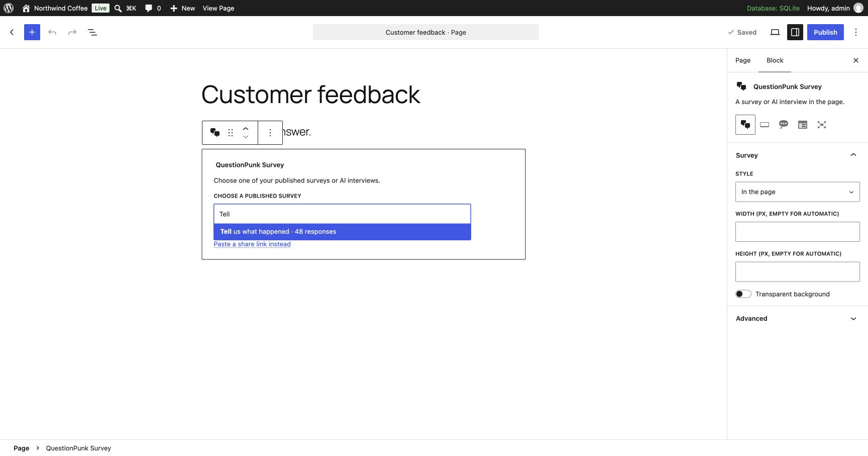This screenshot has height=456, width=868.
Task: Click the Saved status button
Action: [742, 32]
